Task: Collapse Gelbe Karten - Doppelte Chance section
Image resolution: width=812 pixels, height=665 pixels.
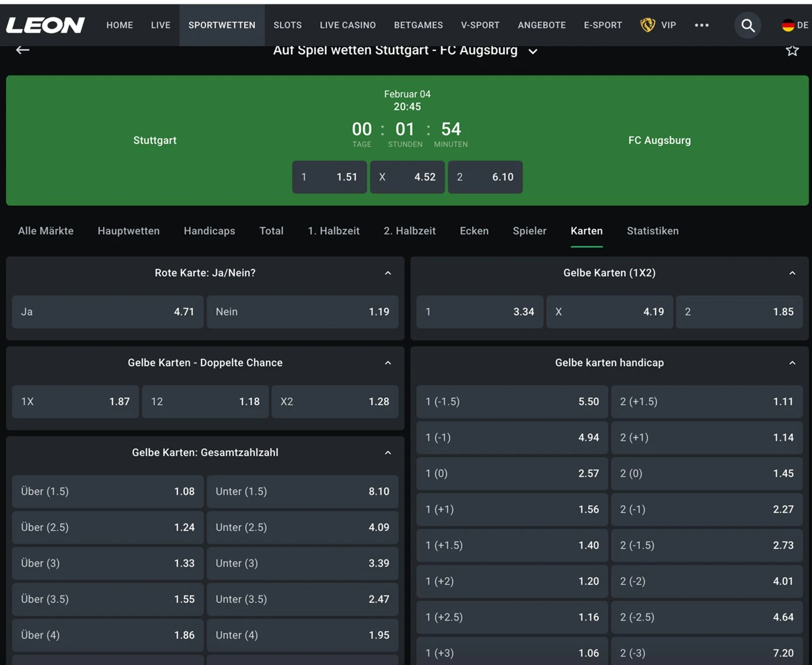Action: 388,363
